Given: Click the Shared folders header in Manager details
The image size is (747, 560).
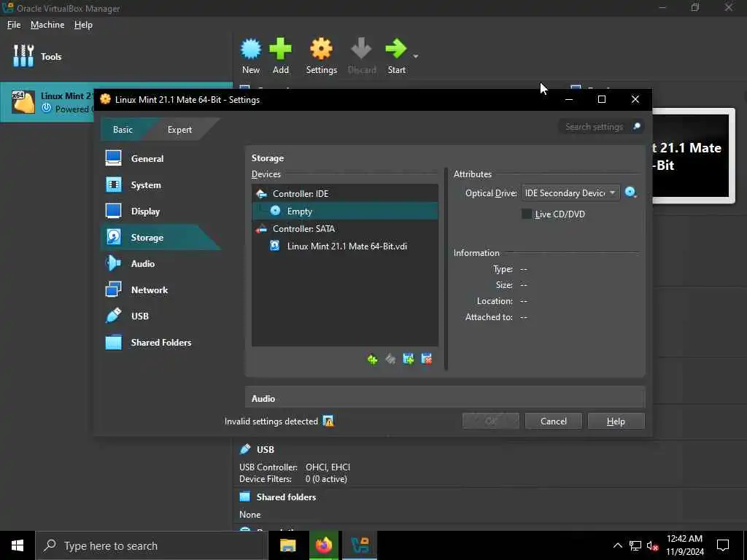Looking at the screenshot, I should pyautogui.click(x=286, y=497).
